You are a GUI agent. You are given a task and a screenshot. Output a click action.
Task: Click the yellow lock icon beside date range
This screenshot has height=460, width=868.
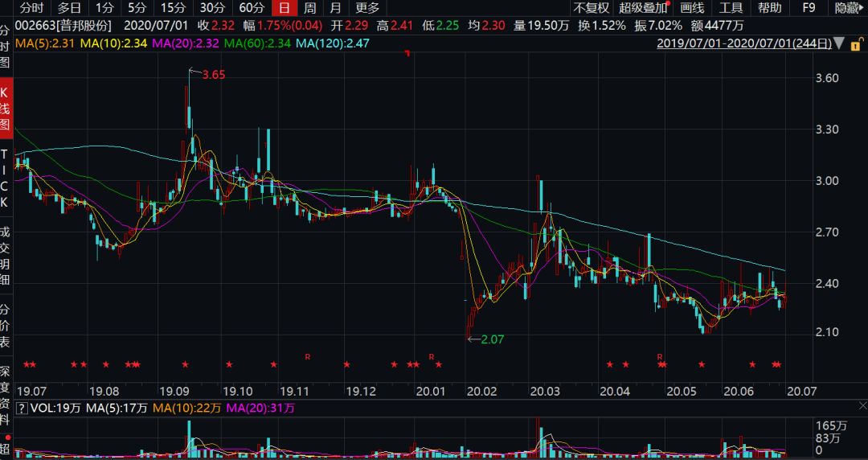(x=854, y=43)
